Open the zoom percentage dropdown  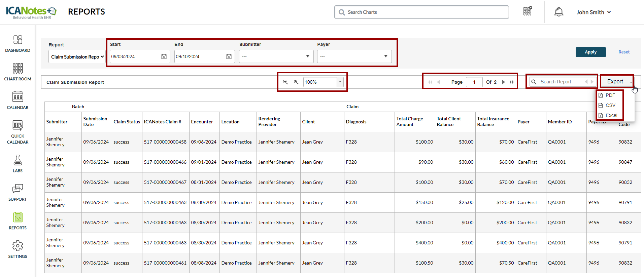point(340,82)
